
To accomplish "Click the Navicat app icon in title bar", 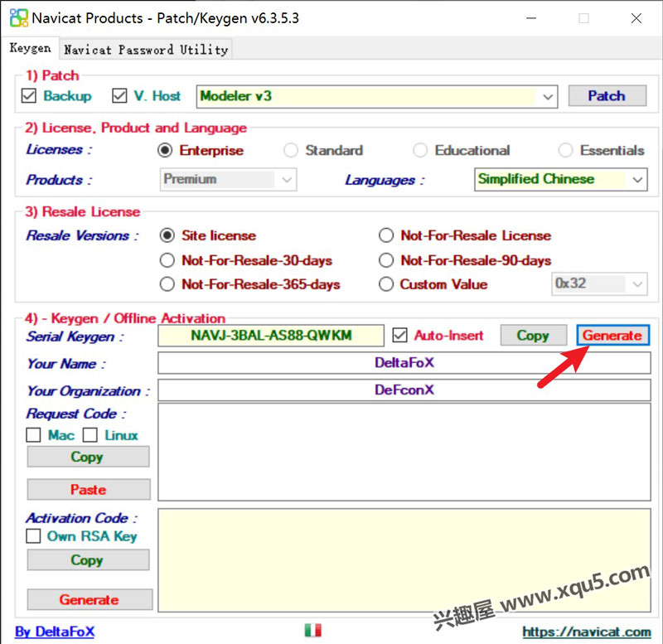I will [x=18, y=18].
